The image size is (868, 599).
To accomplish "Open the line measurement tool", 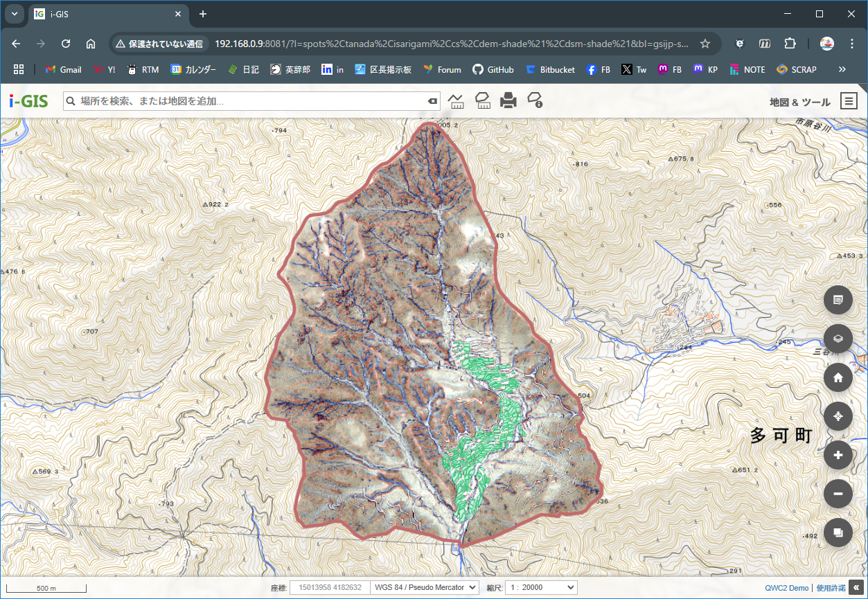I will [456, 101].
